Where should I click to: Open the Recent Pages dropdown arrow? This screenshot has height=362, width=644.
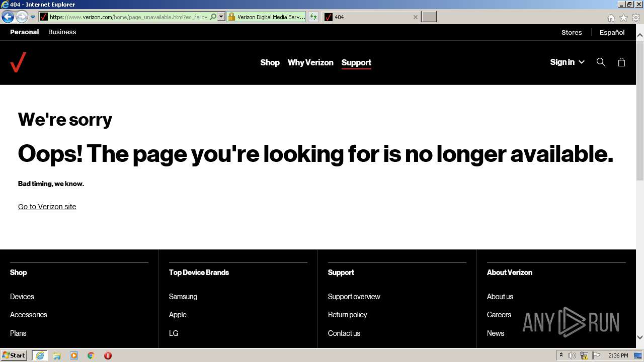pos(33,17)
